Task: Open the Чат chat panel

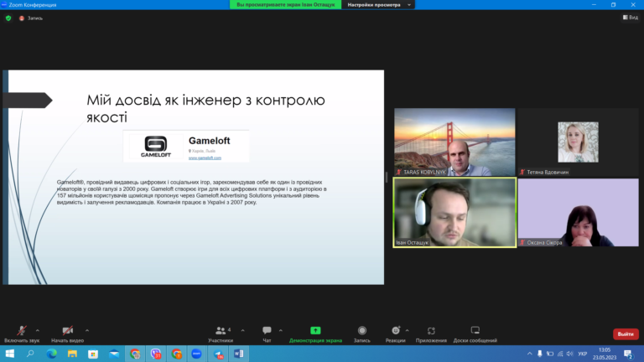Action: tap(267, 331)
